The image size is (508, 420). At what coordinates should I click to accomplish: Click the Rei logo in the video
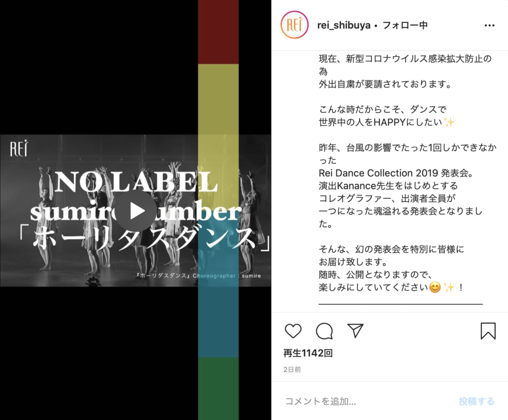coord(19,148)
